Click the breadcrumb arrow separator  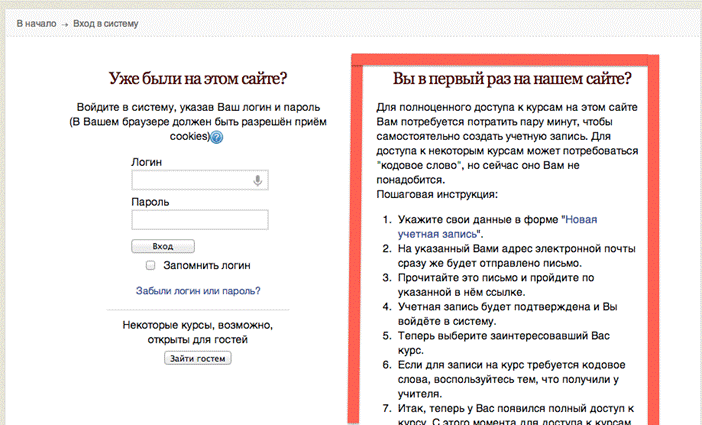[x=65, y=25]
